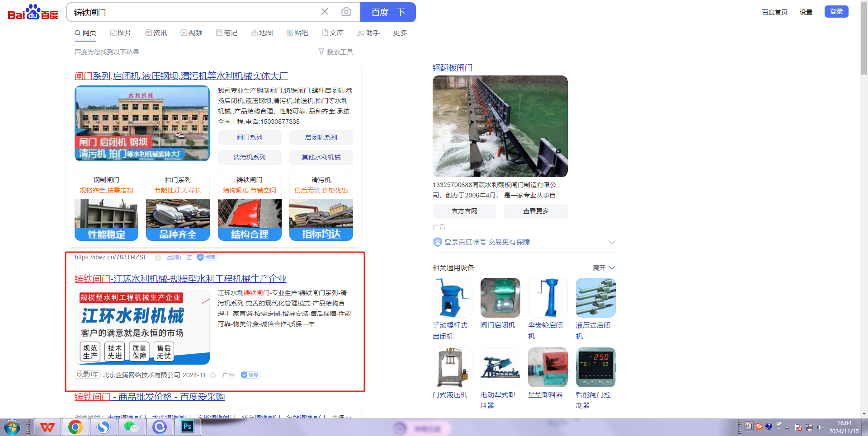
Task: Click the 江环水利机械 banner image
Action: 142,327
